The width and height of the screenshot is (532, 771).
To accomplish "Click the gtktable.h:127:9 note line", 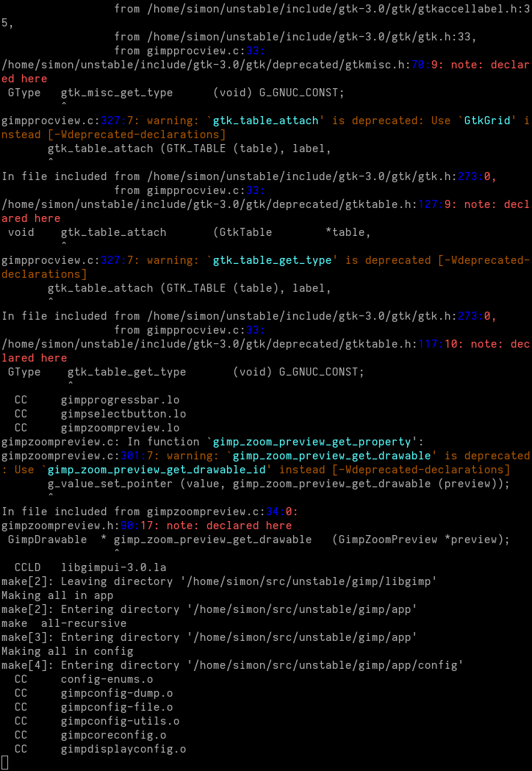I will point(265,204).
